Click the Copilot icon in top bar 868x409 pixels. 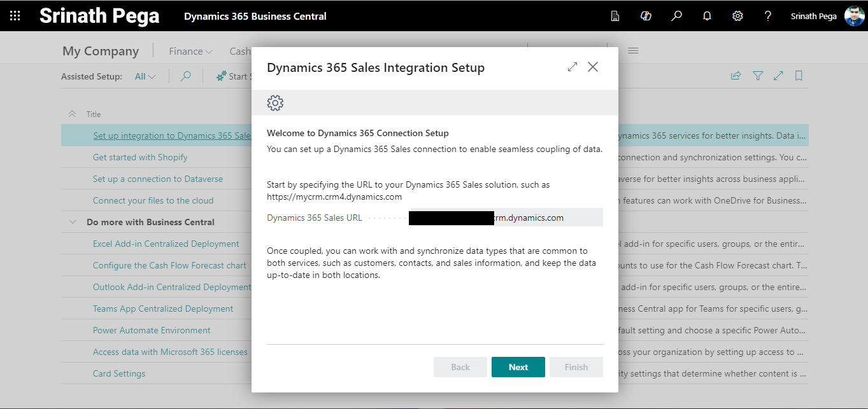(x=646, y=16)
